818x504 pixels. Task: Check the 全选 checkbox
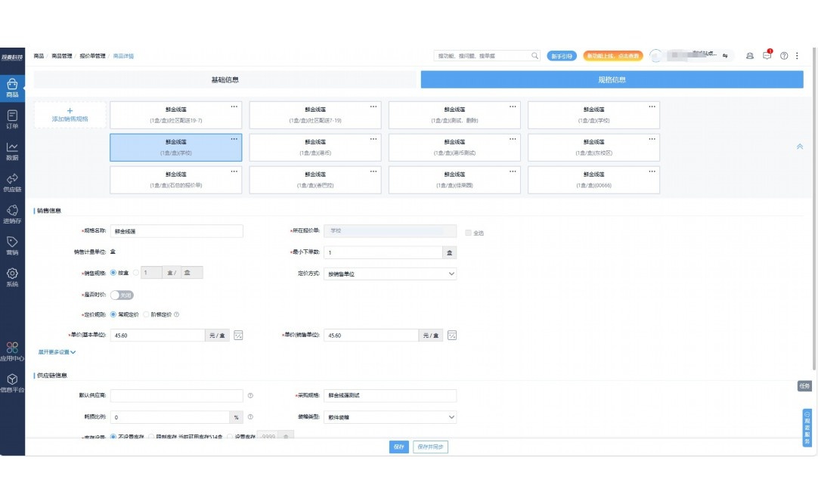click(x=469, y=233)
